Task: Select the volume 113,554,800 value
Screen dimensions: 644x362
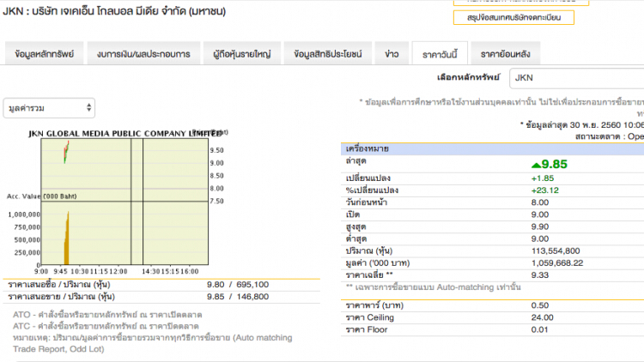Action: point(556,250)
